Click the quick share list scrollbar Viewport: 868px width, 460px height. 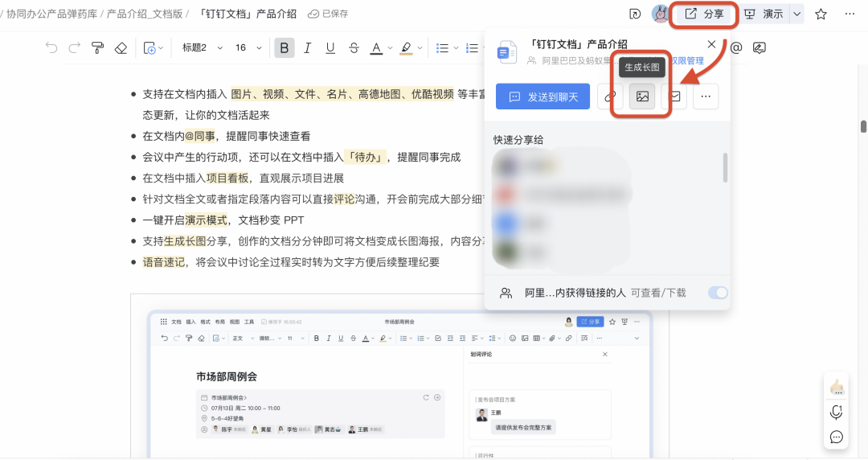tap(725, 167)
